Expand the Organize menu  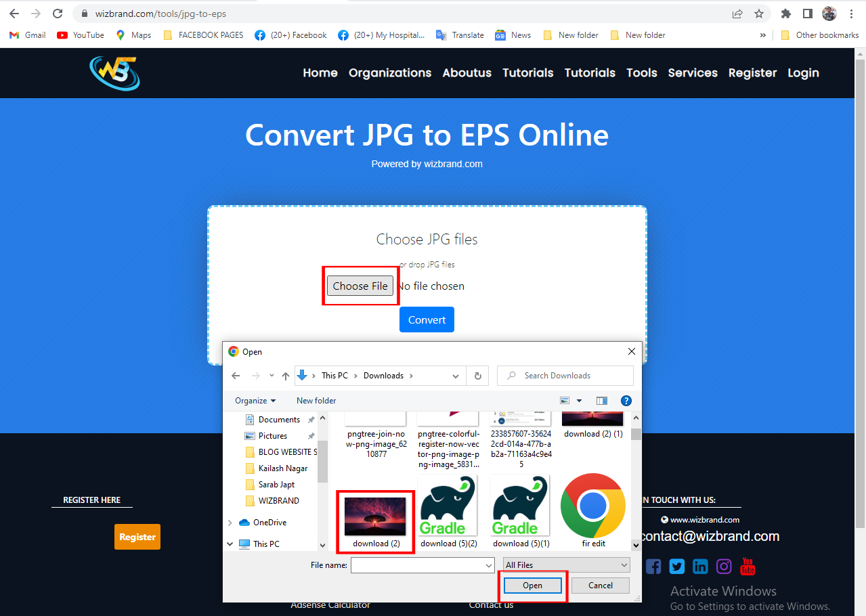click(255, 400)
